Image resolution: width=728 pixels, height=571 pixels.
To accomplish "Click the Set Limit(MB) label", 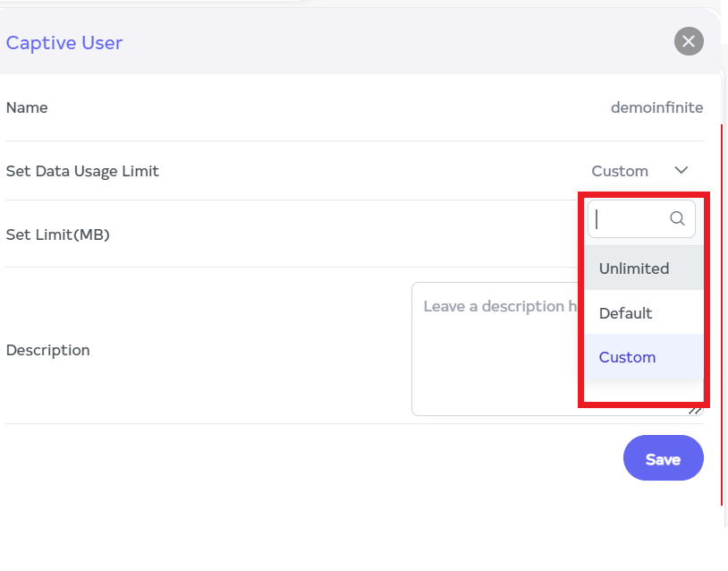I will click(57, 234).
